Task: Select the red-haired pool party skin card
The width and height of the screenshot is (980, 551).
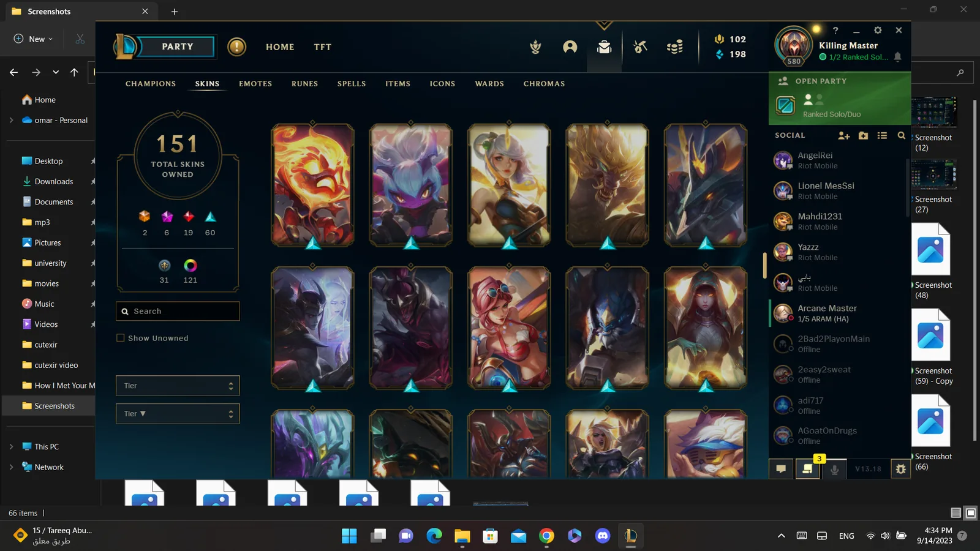Action: click(509, 328)
